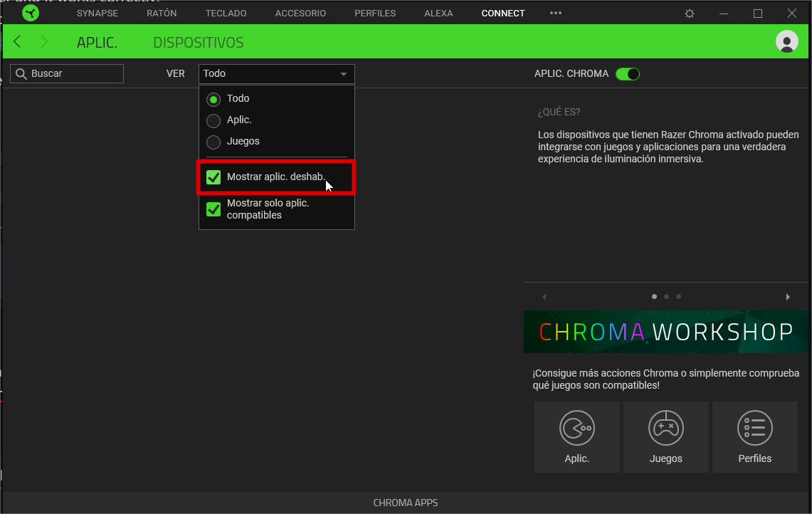Click the search magnifier icon
This screenshot has width=812, height=514.
coord(21,73)
